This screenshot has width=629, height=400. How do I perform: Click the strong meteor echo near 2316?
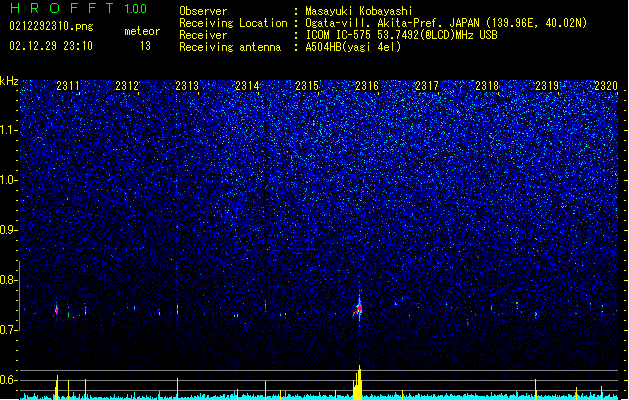tap(359, 309)
